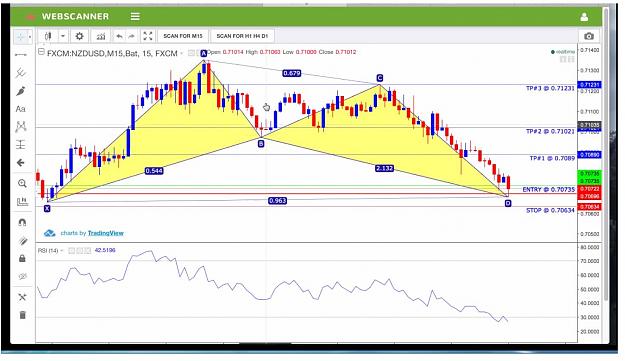Click the RSI value 42.5196

point(105,250)
